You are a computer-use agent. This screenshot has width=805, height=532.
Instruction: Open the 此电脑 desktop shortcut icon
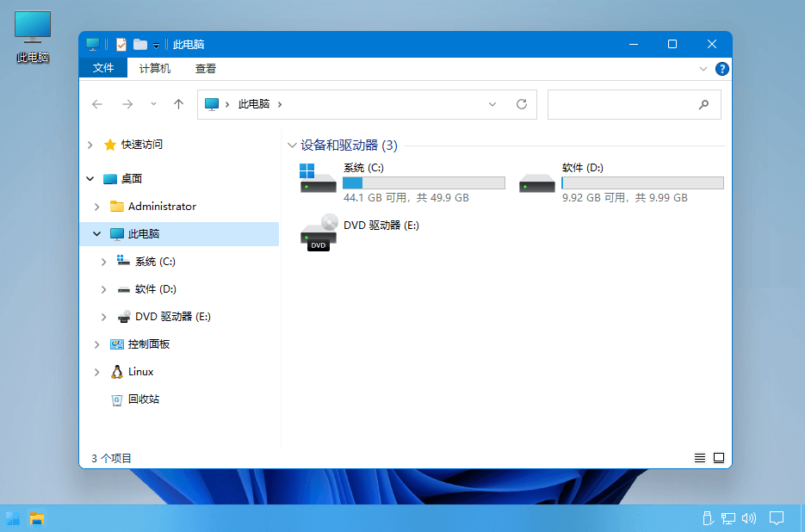[31, 27]
